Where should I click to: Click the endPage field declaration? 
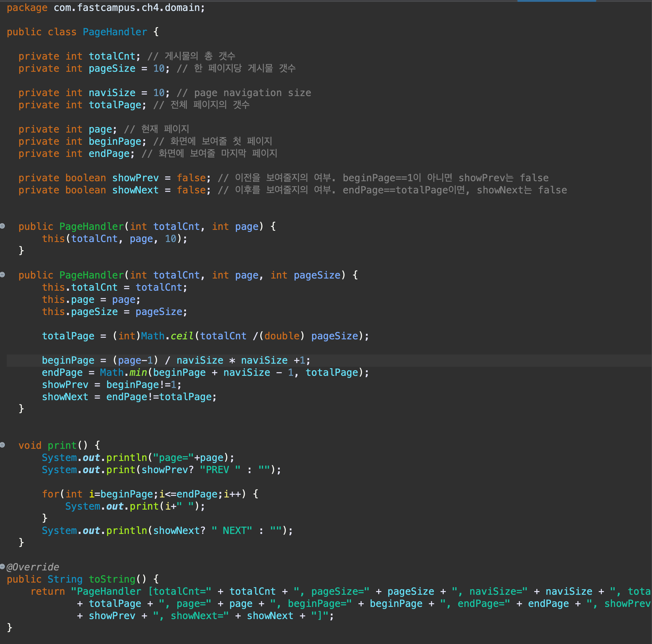[x=109, y=154]
